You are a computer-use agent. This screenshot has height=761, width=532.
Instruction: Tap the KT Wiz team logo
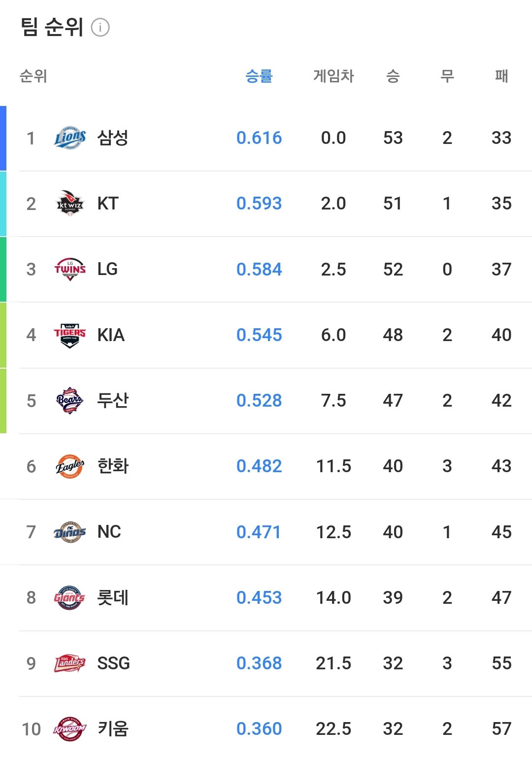(70, 204)
